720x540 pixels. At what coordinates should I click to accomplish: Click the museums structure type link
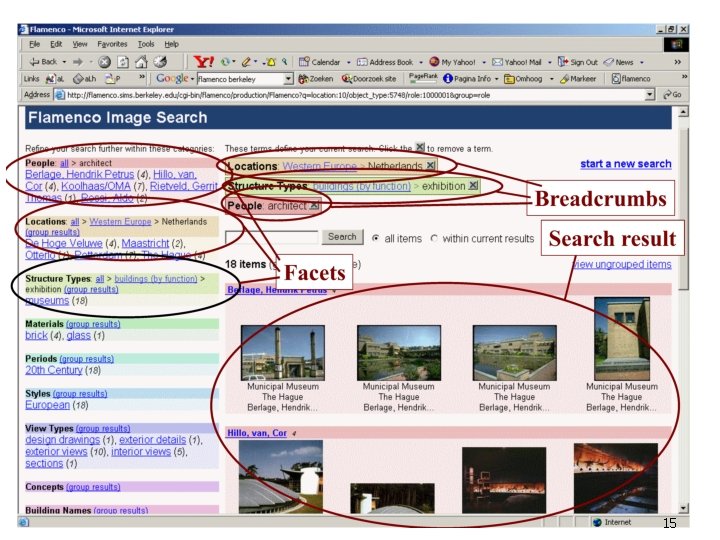[47, 300]
